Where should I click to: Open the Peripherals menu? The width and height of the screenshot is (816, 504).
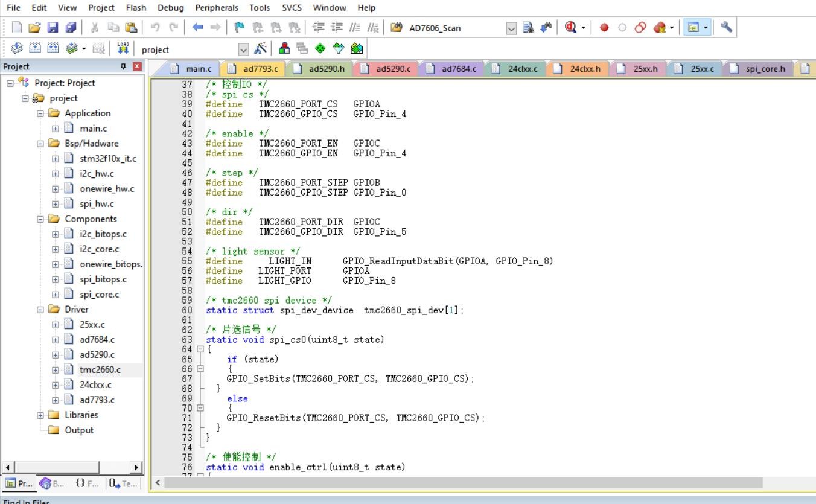coord(217,8)
